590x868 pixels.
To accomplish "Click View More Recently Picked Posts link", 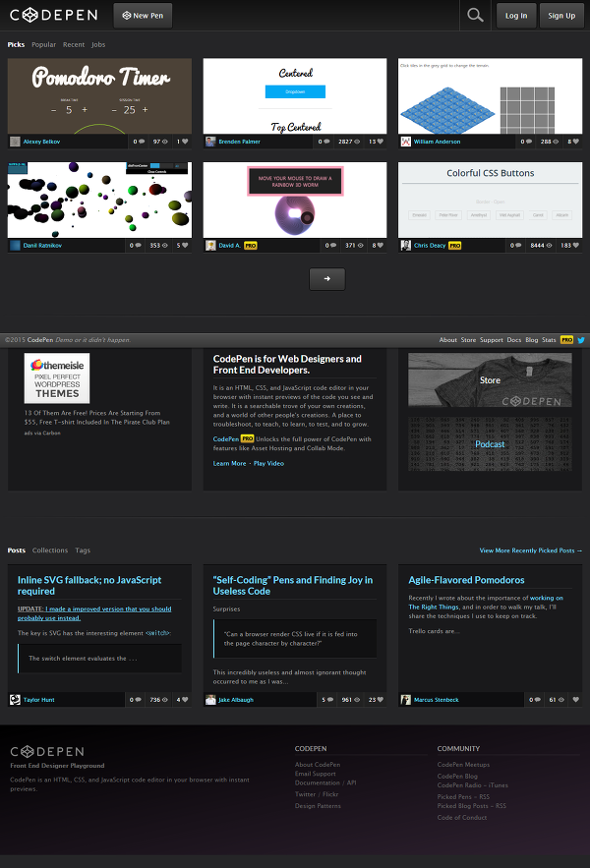I will pos(531,550).
